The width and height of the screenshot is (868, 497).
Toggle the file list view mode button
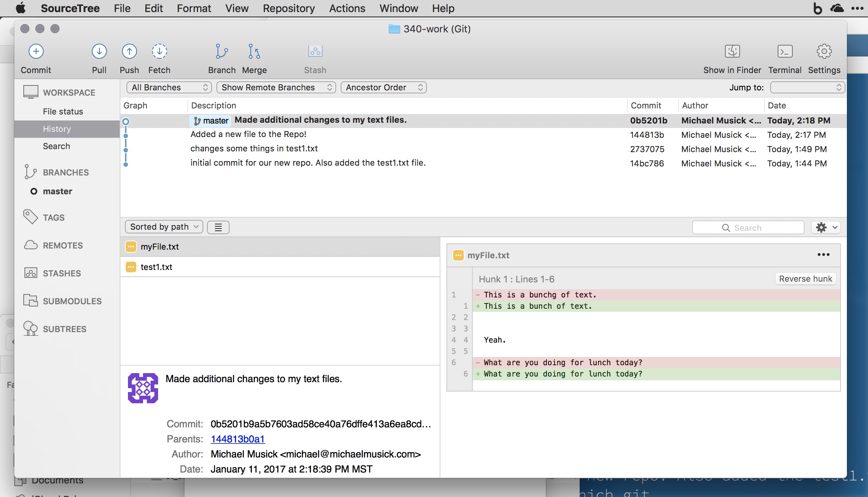[x=218, y=227]
